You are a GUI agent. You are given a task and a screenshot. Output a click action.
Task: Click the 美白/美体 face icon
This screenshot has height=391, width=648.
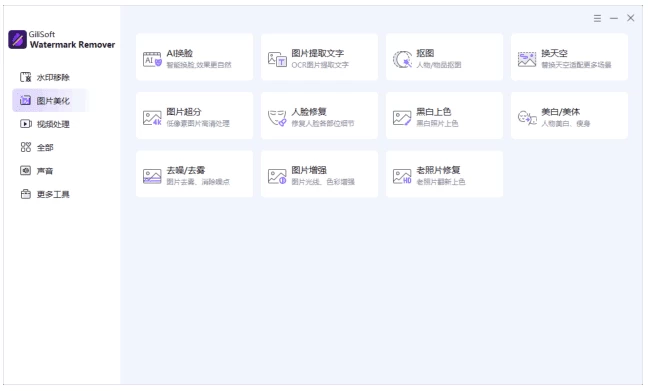pyautogui.click(x=527, y=118)
